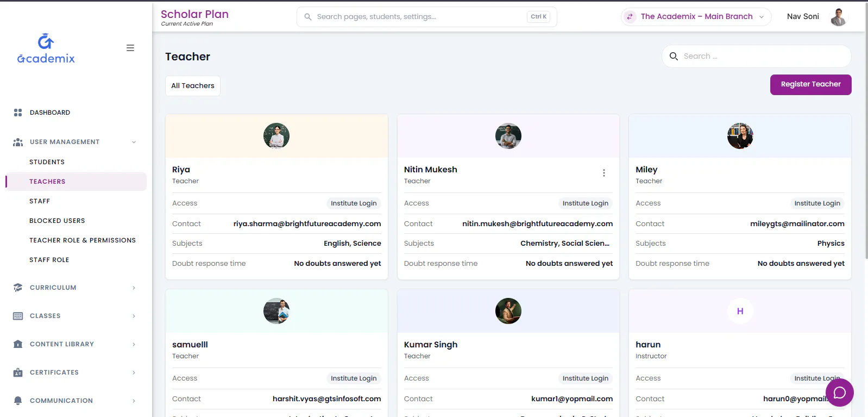Collapse the User Management section chevron
The image size is (868, 417).
[134, 142]
